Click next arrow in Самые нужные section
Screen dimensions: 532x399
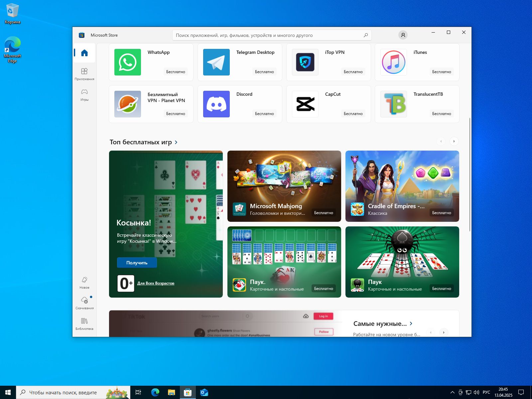(444, 332)
